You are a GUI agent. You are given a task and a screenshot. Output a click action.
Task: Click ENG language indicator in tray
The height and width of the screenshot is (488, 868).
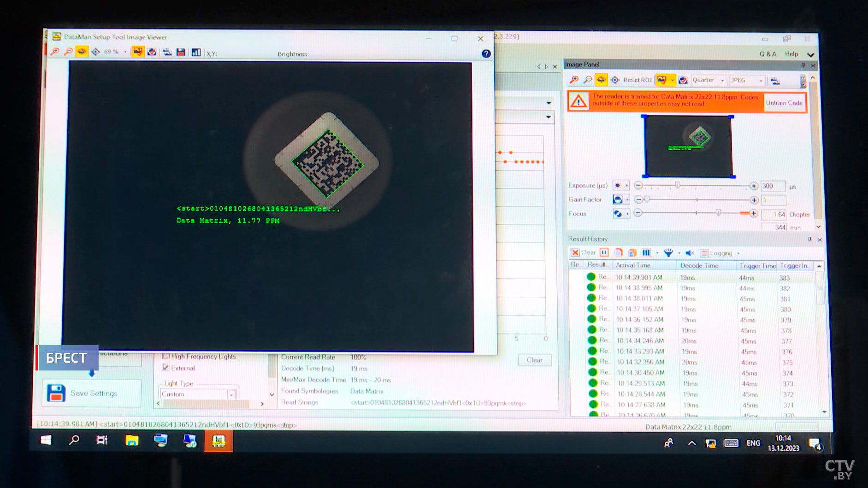753,443
